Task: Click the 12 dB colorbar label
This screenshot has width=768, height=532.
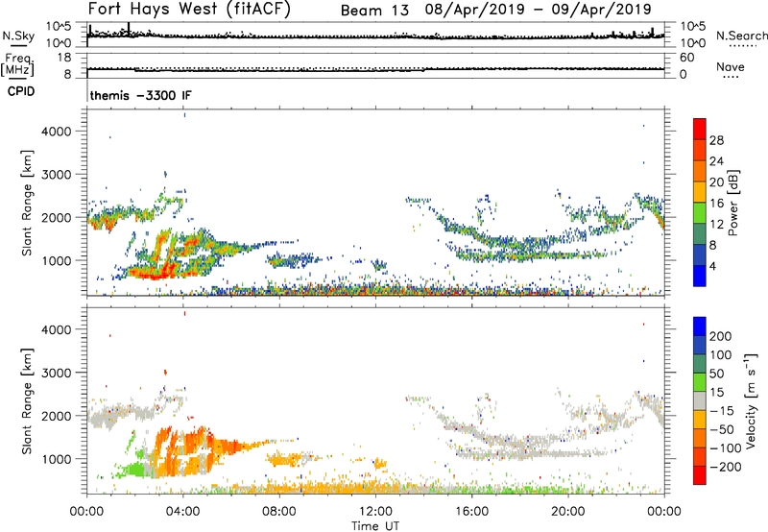Action: coord(716,225)
